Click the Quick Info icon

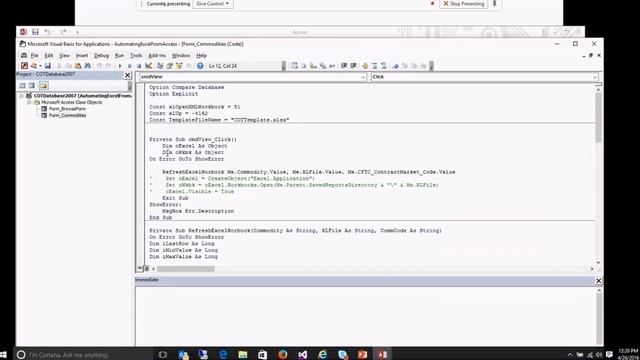click(313, 66)
